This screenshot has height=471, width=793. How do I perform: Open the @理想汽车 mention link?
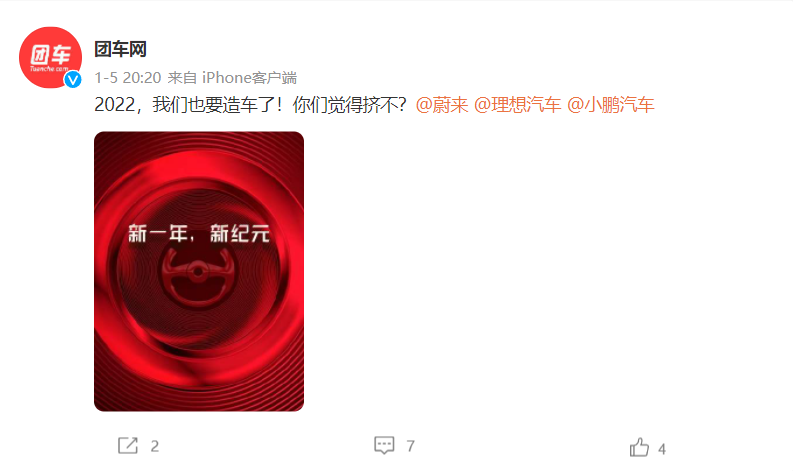pos(517,105)
